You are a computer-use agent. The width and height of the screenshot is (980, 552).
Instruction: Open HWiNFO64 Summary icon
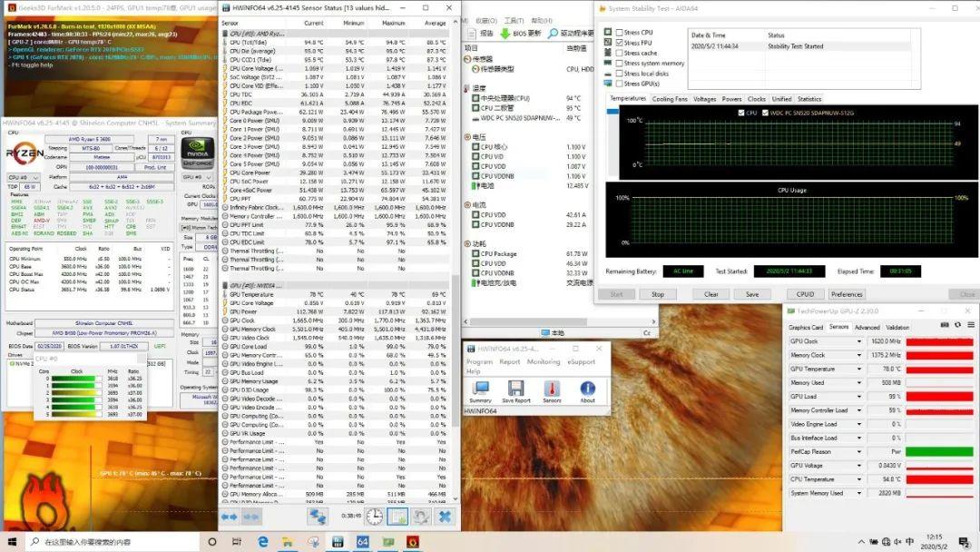coord(480,389)
